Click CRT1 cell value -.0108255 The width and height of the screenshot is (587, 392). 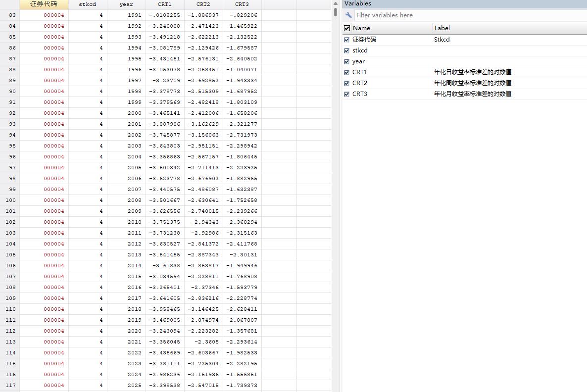(x=164, y=15)
